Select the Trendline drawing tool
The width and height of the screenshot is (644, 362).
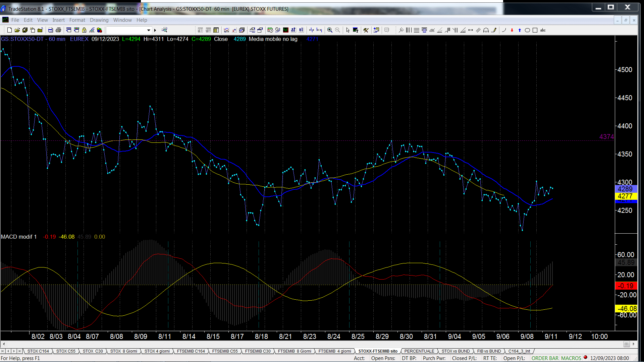click(401, 30)
